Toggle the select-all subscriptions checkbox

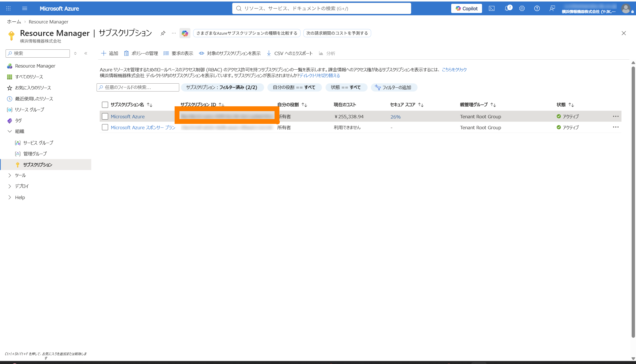point(105,105)
